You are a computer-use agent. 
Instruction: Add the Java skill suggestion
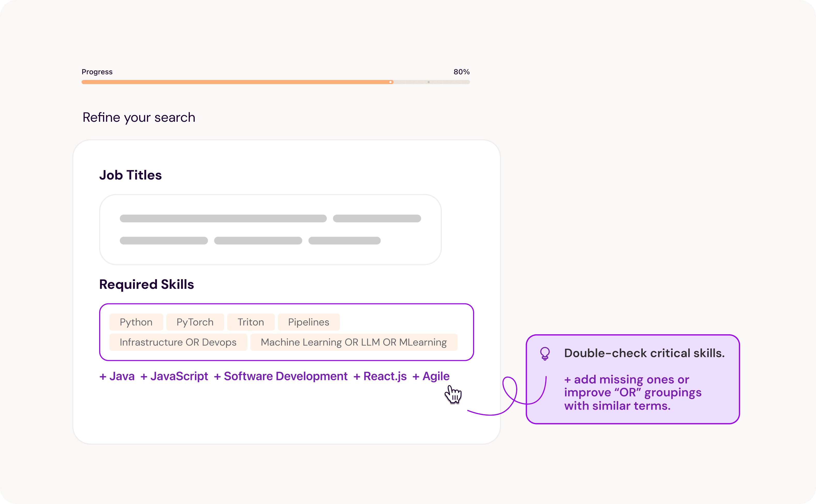[117, 376]
